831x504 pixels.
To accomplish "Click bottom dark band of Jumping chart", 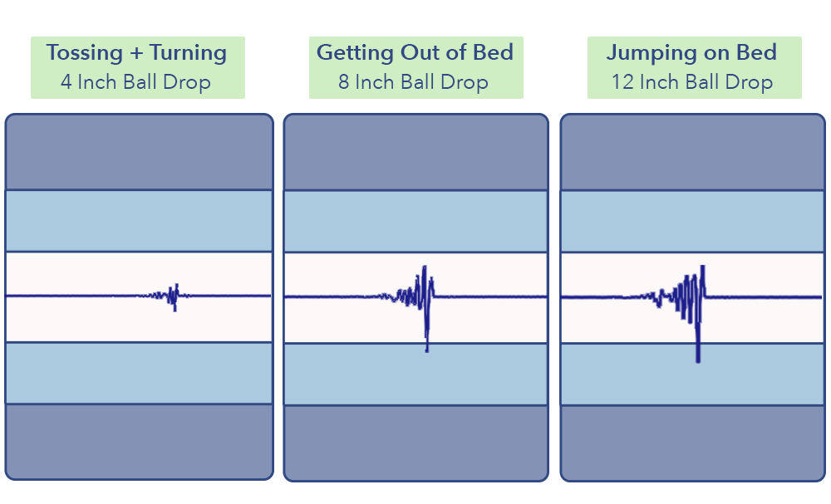I will pos(693,443).
